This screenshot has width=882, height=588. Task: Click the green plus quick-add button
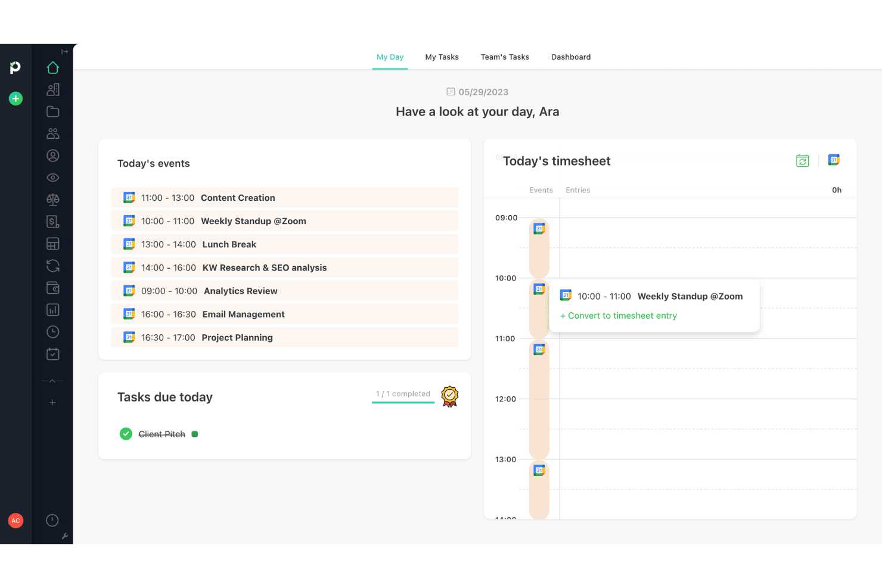[x=16, y=98]
